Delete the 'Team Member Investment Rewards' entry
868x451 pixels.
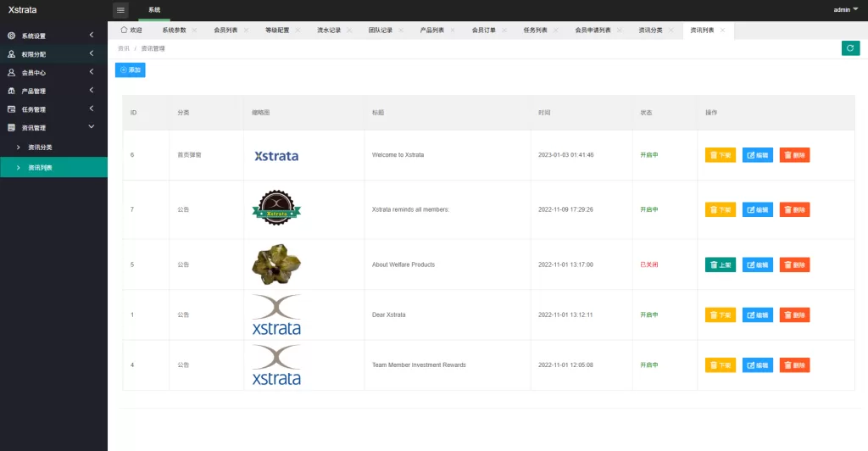coord(794,365)
